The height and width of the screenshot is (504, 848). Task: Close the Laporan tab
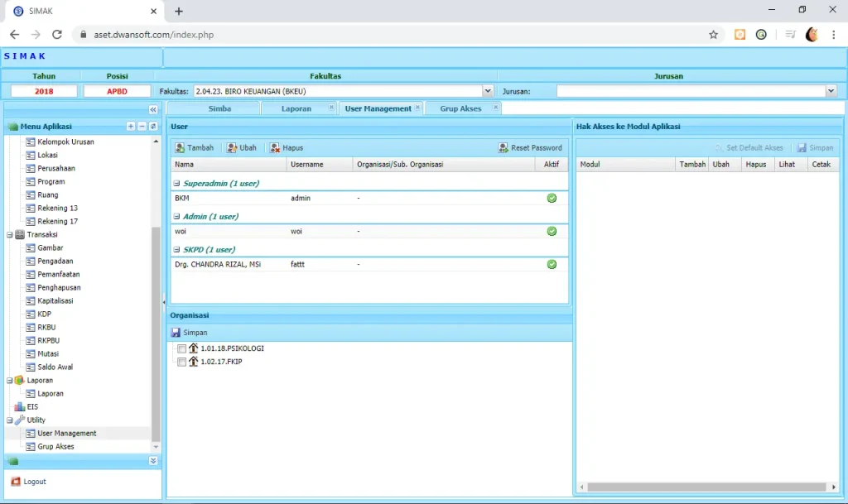pos(331,107)
